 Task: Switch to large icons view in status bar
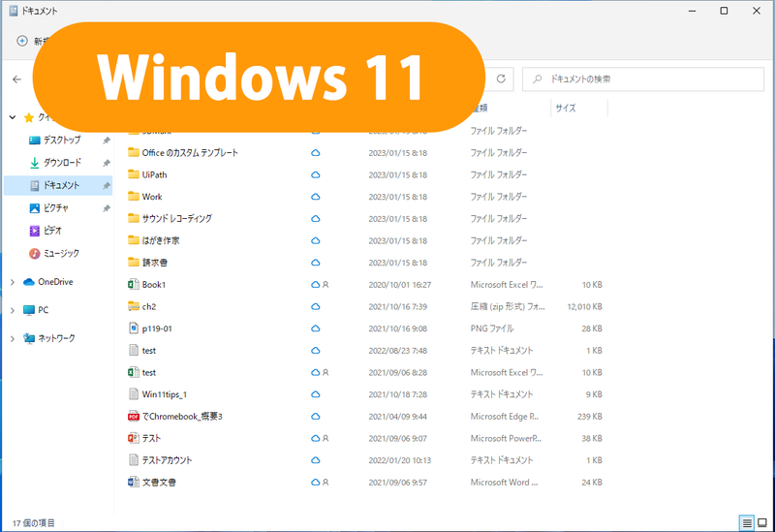point(762,522)
